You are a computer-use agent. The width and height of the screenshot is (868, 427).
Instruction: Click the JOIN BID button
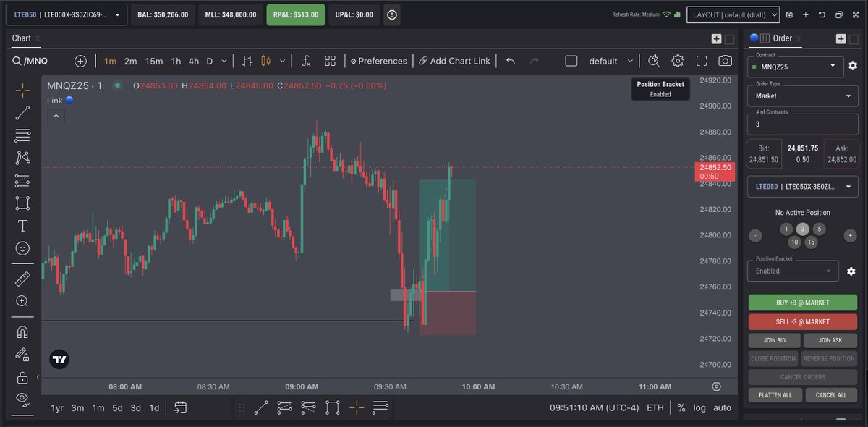[x=775, y=340]
